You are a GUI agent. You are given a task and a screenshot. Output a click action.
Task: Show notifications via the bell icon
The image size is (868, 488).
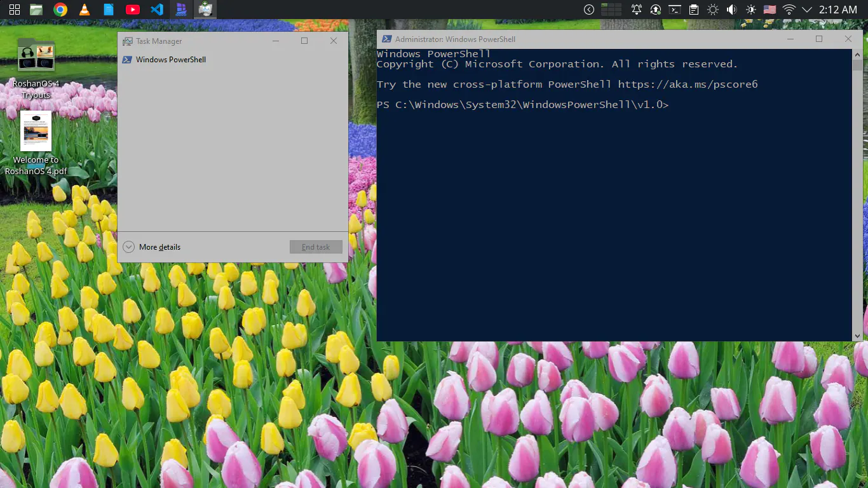point(636,10)
